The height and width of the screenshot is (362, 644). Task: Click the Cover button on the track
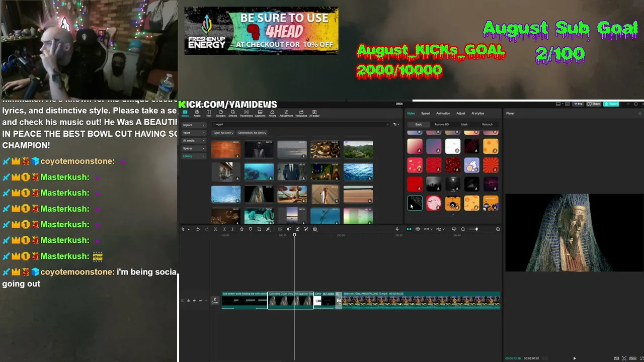click(x=215, y=300)
